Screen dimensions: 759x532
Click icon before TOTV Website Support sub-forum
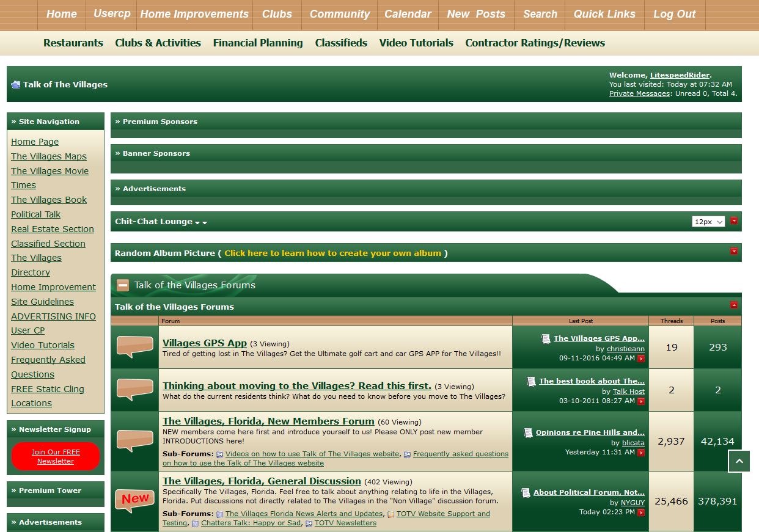point(391,514)
